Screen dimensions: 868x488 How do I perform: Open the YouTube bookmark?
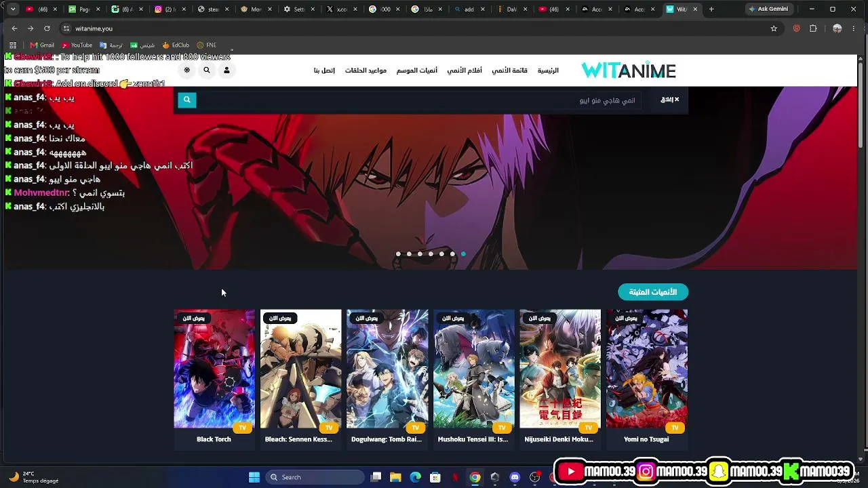coord(77,45)
